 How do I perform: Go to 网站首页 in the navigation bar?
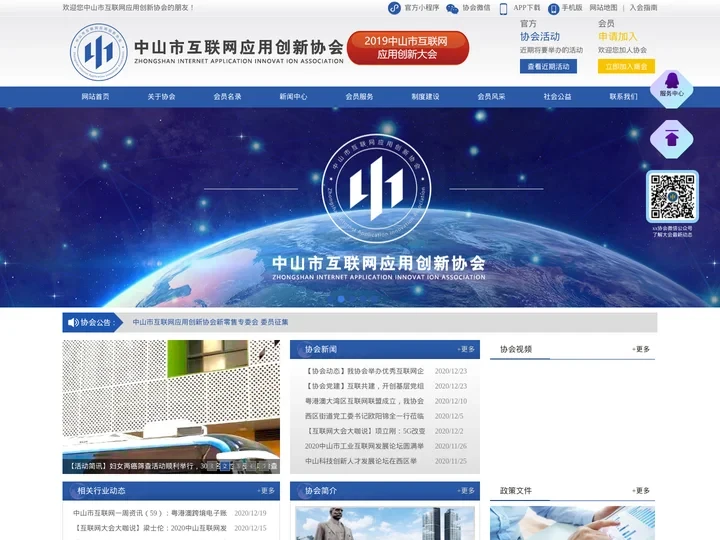point(96,96)
